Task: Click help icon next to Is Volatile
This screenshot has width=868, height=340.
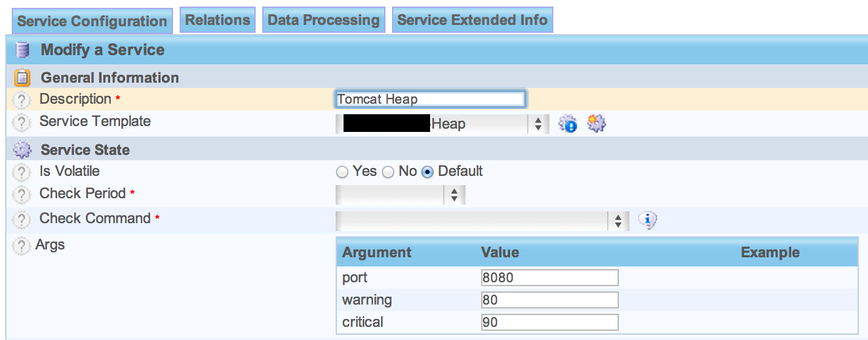Action: coord(22,173)
